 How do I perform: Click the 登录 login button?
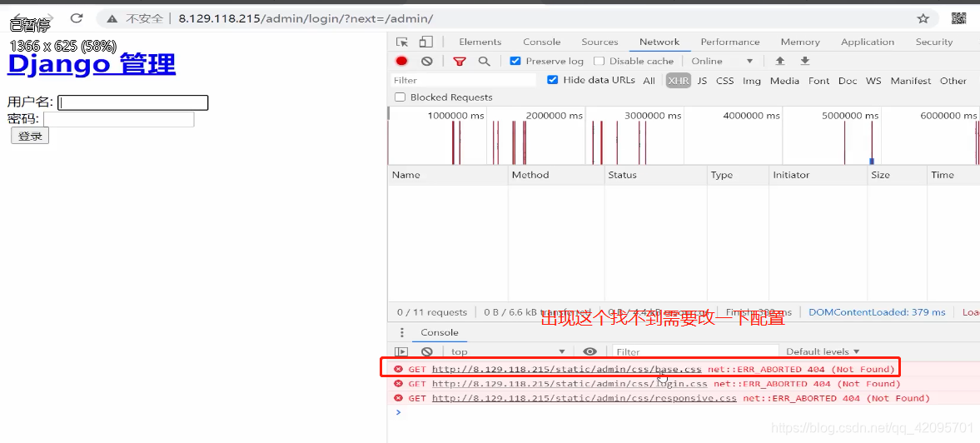tap(30, 136)
